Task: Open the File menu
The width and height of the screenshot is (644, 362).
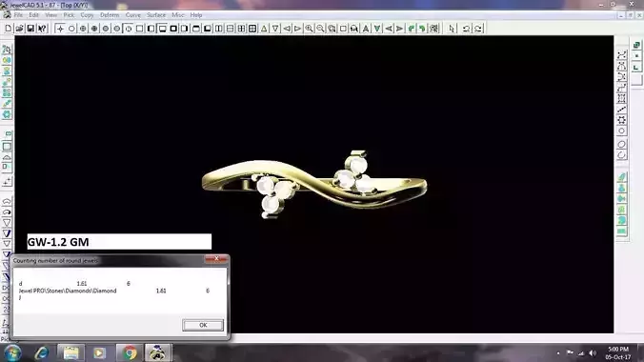Action: pos(18,15)
